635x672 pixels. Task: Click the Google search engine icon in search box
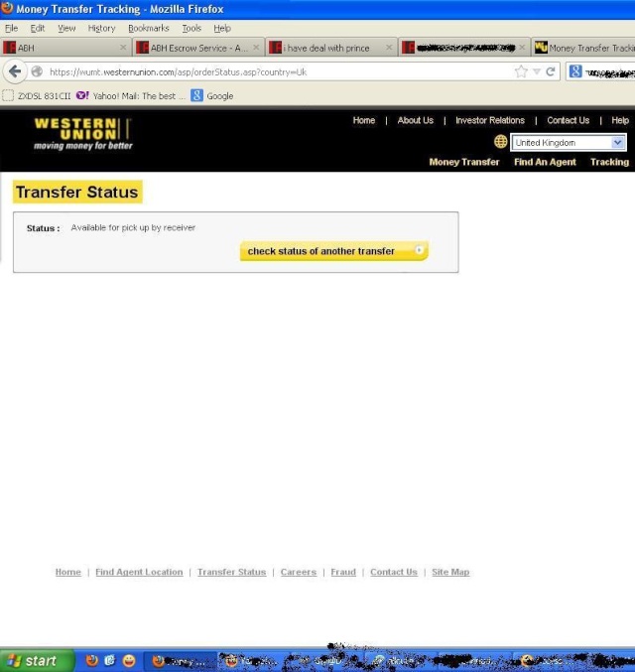(x=575, y=71)
